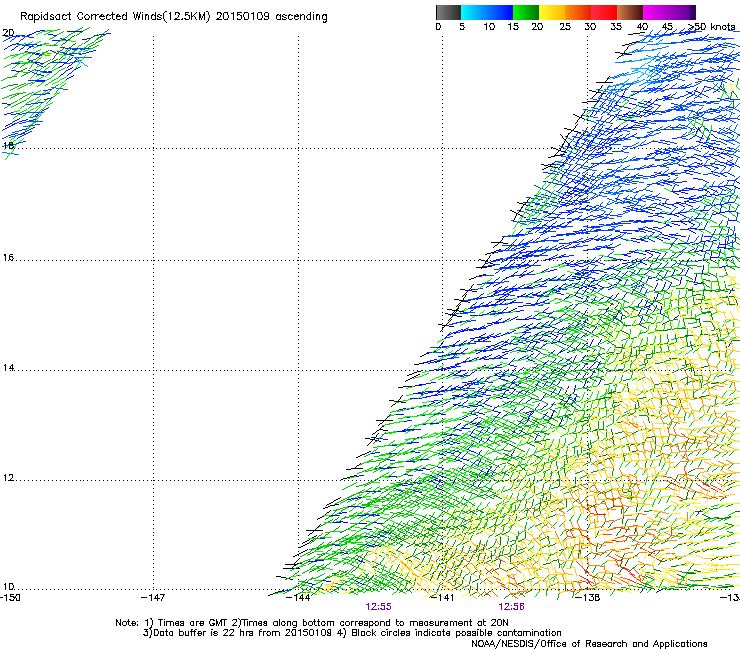Viewport: 740px width, 650px height.
Task: Click the note line about Data buffer 22 hrs
Action: pos(352,633)
